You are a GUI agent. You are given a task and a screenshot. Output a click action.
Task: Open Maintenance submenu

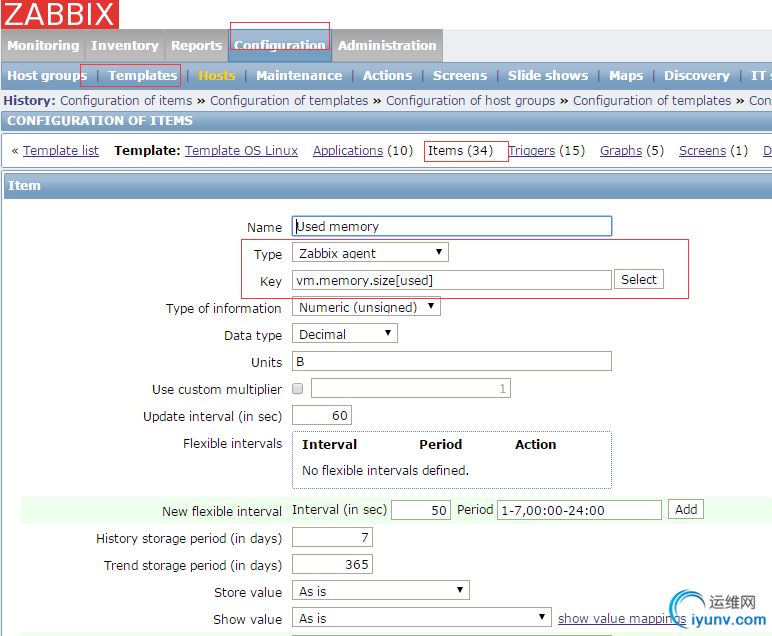[299, 75]
